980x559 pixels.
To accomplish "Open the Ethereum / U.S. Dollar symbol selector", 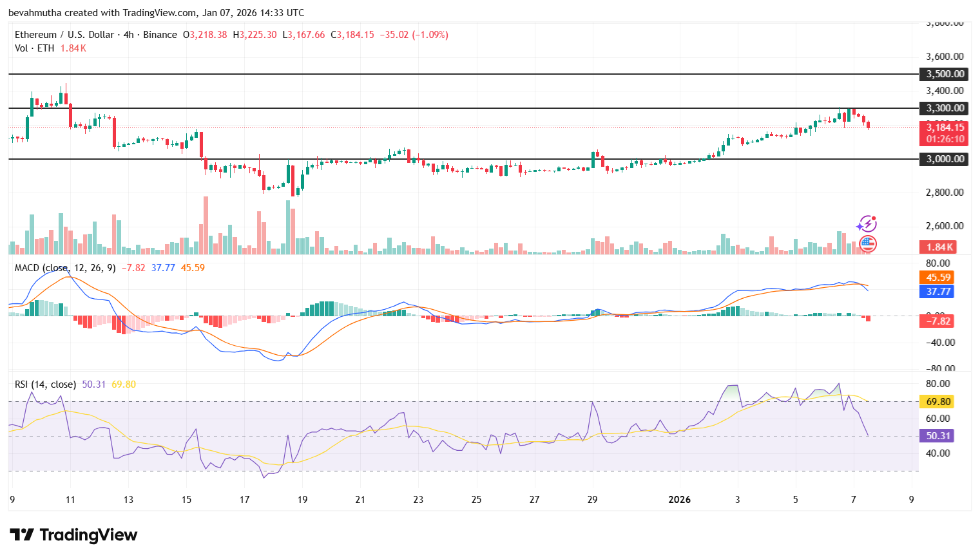I will tap(64, 35).
